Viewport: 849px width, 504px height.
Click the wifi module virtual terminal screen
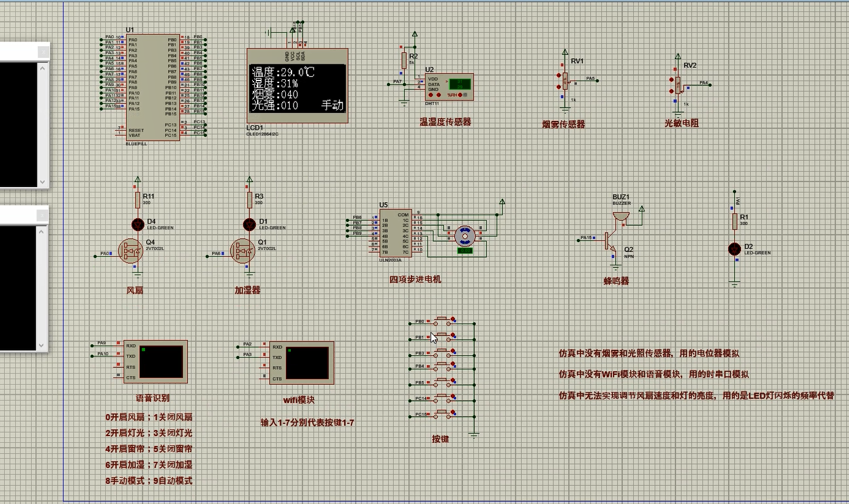pos(307,363)
